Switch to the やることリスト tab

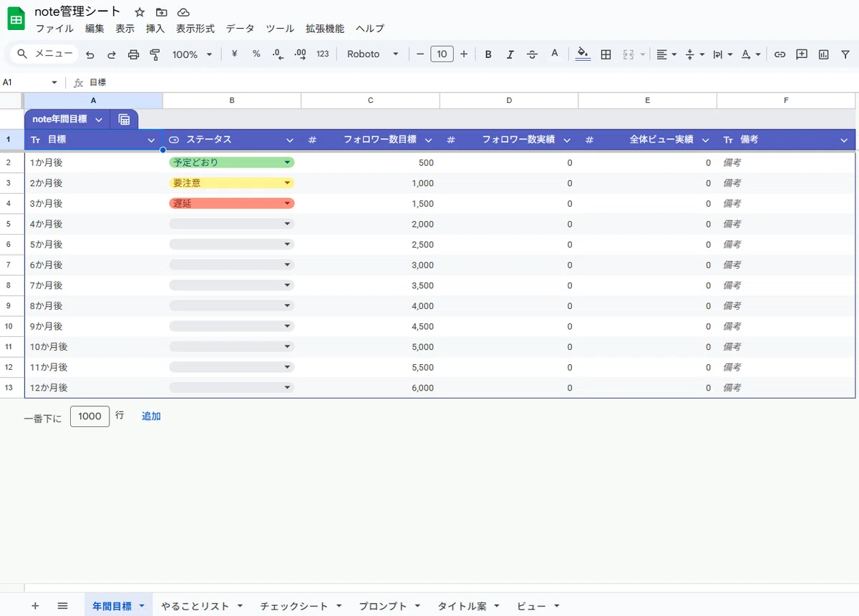point(202,606)
